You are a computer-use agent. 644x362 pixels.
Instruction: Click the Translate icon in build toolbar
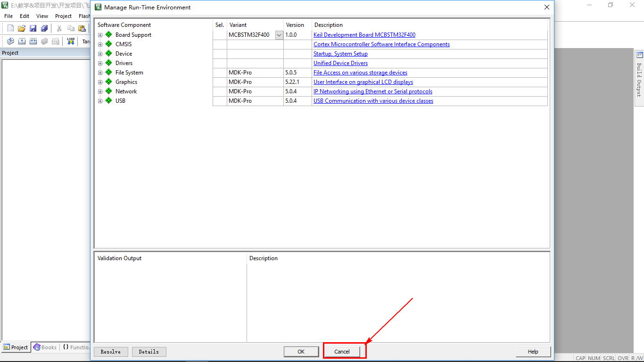[10, 41]
